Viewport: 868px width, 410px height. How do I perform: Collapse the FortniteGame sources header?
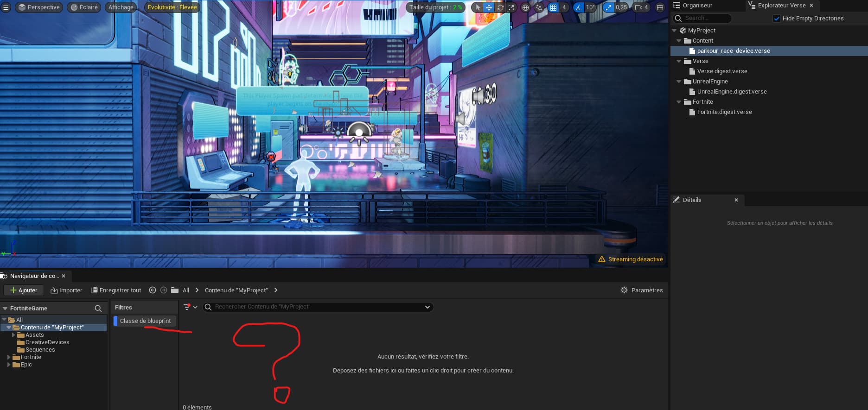(x=5, y=309)
